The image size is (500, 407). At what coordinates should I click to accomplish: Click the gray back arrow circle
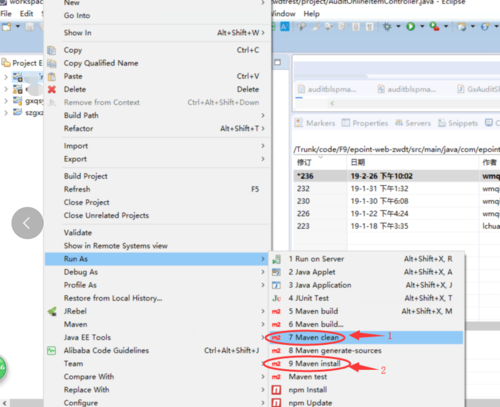(27, 223)
